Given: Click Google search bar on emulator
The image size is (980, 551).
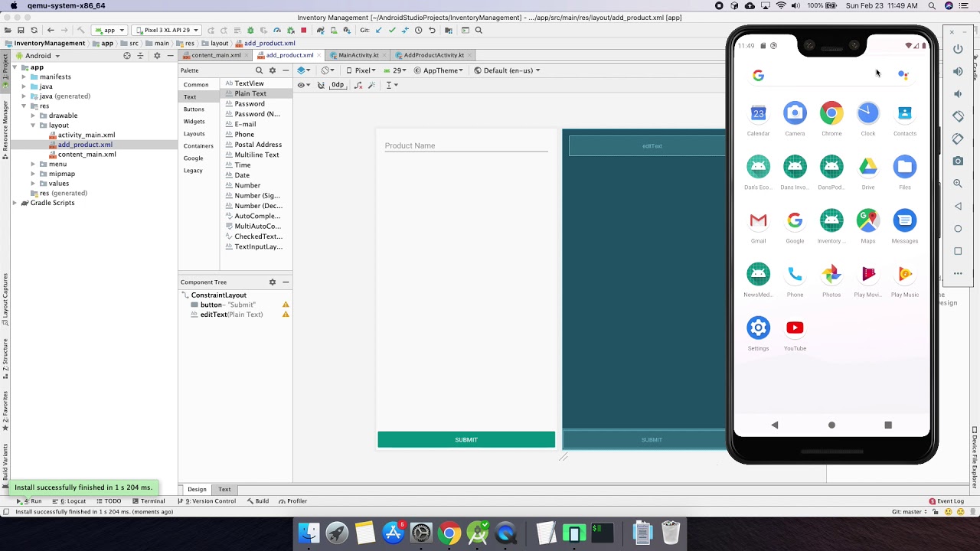Looking at the screenshot, I should point(831,75).
